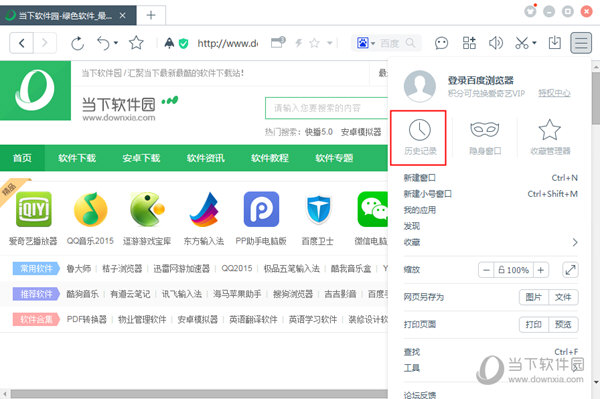Viewport: 600px width, 399px height.
Task: Close the 当下软件园 tab
Action: (122, 15)
